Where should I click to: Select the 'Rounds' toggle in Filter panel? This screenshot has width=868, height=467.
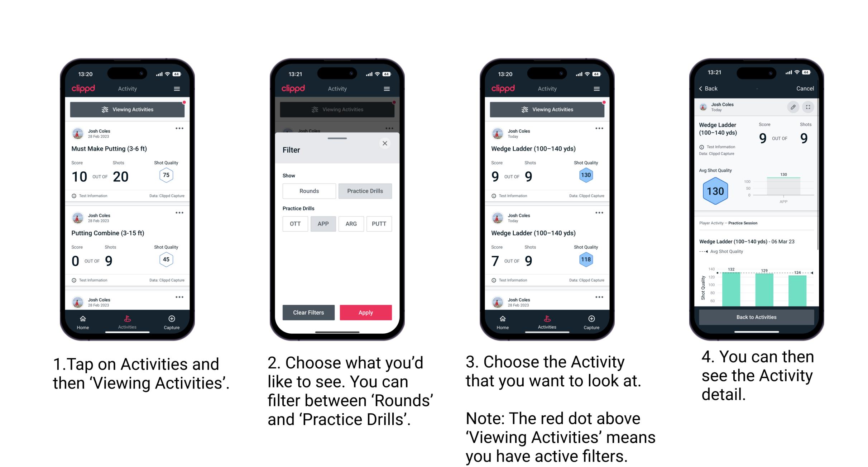308,191
